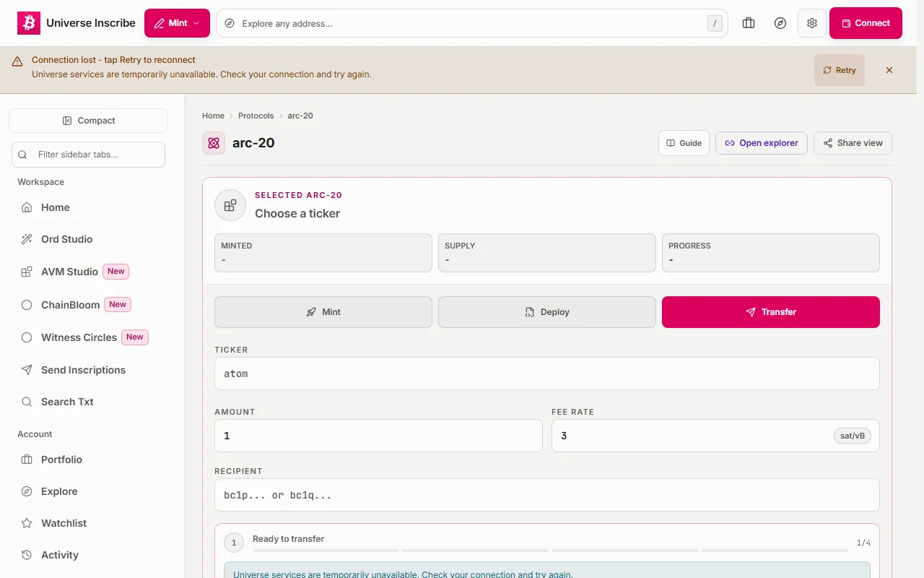Click the Progress stat card
Viewport: 924px width, 578px height.
[771, 253]
